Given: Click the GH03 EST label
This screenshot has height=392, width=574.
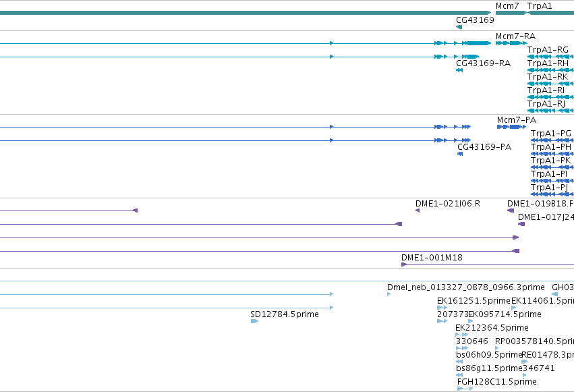Looking at the screenshot, I should coord(563,287).
